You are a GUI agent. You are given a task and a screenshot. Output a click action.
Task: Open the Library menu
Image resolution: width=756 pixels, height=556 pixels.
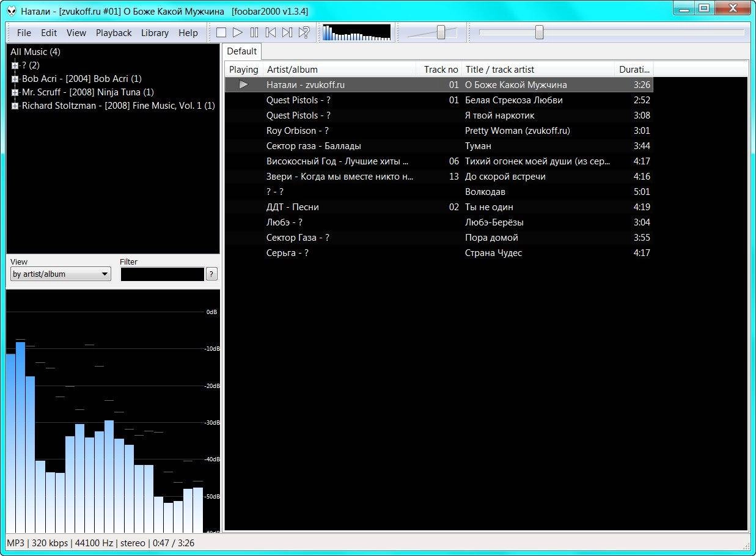[x=155, y=33]
